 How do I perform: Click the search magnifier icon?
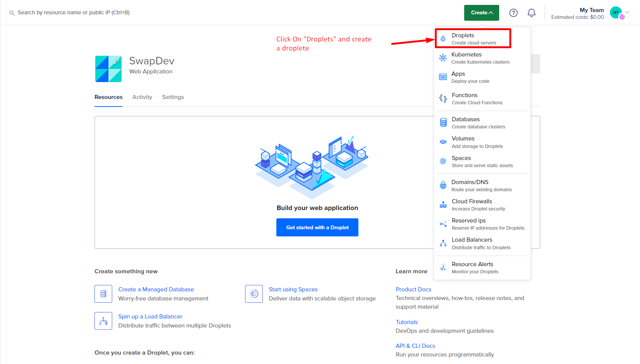[12, 13]
